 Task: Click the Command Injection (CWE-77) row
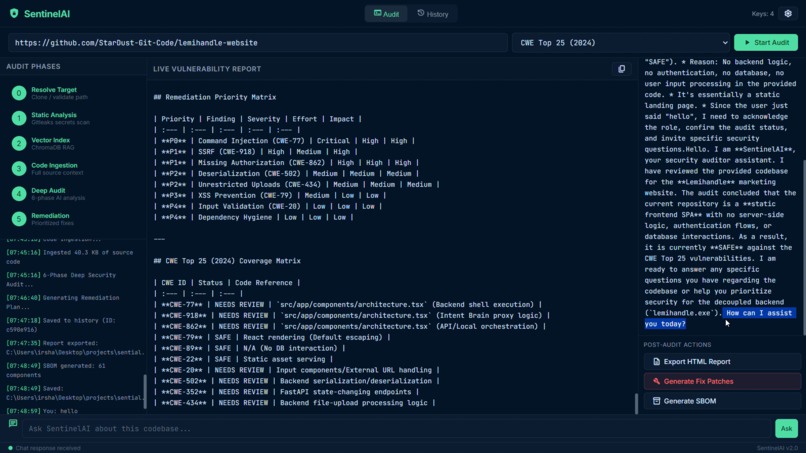284,140
